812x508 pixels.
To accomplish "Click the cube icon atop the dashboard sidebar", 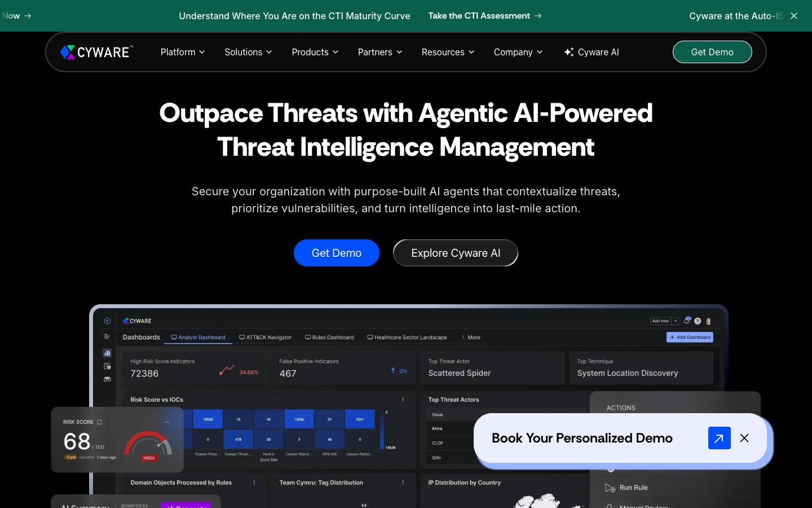I will click(107, 321).
